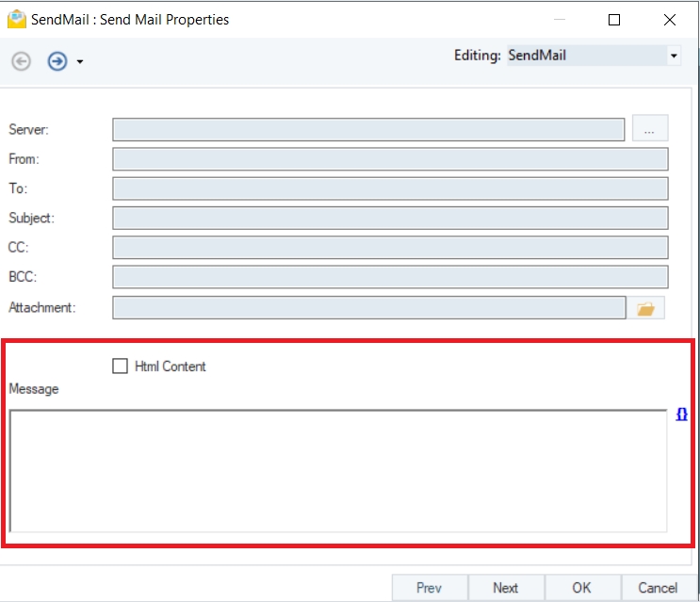The height and width of the screenshot is (602, 700).
Task: Click the SendMail envelope title icon
Action: [x=16, y=19]
